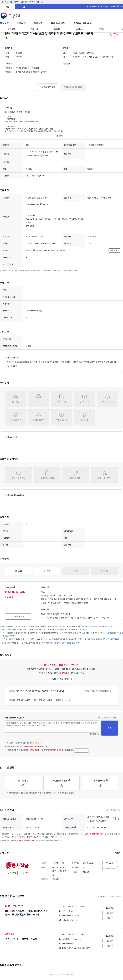Screen dimensions: 123x980
Task: Click the 관심정보 등록 heart button
Action: coord(48,87)
